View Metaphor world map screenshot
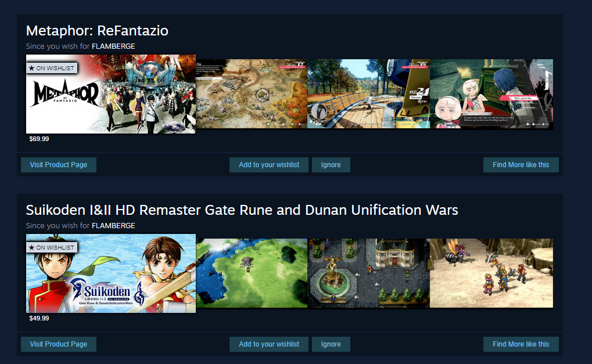The image size is (592, 364). pos(252,94)
